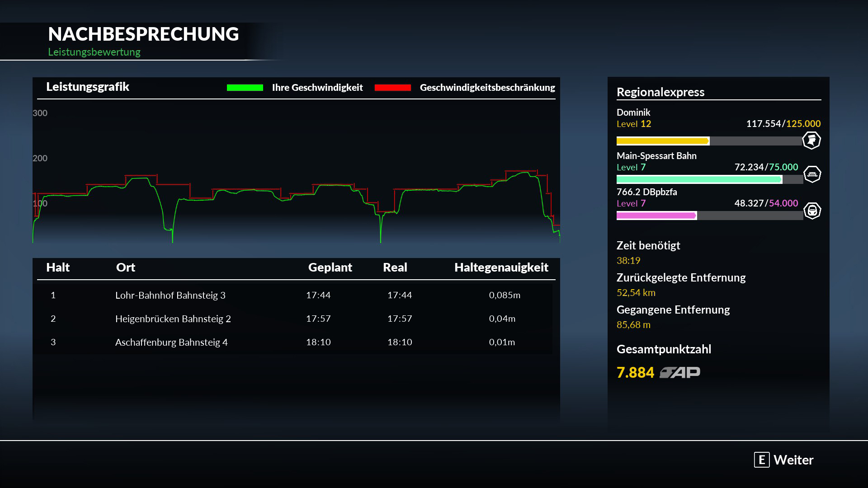Viewport: 868px width, 488px height.
Task: Click the 766.2 DBpbzfa locomotive hexagon icon
Action: click(x=812, y=211)
